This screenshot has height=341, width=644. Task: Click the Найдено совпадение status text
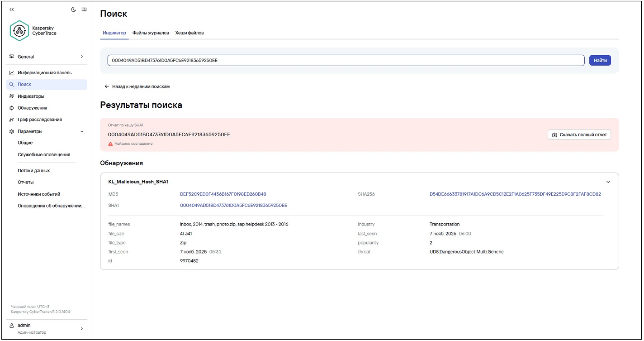pos(133,144)
